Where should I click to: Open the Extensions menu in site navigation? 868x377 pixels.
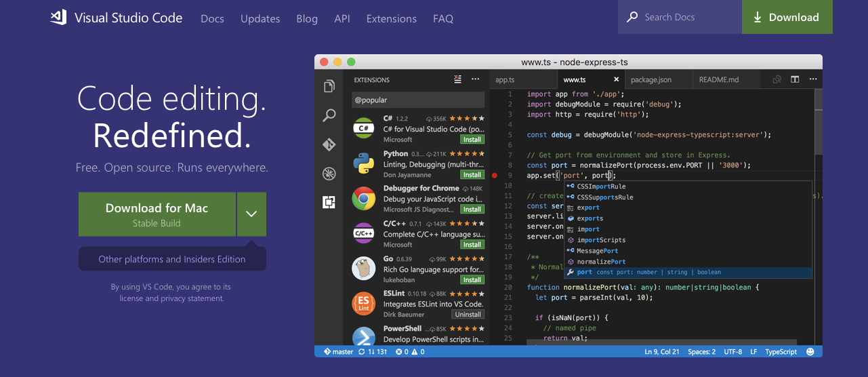point(390,18)
